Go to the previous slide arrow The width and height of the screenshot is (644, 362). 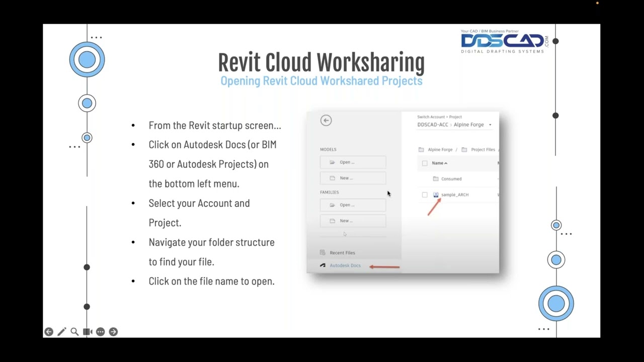click(49, 332)
